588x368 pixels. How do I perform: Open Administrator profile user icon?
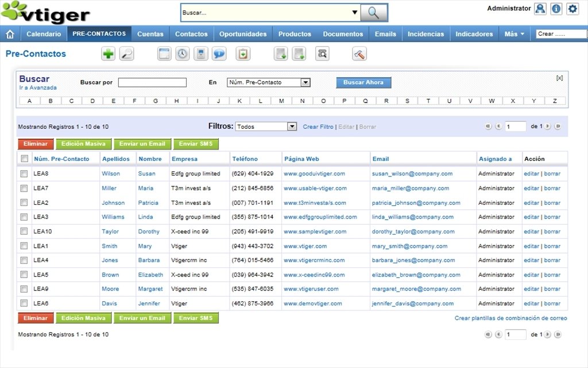(x=540, y=9)
